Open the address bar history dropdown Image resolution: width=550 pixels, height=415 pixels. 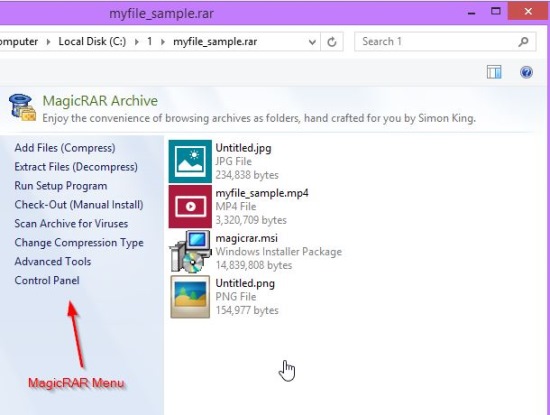[312, 42]
